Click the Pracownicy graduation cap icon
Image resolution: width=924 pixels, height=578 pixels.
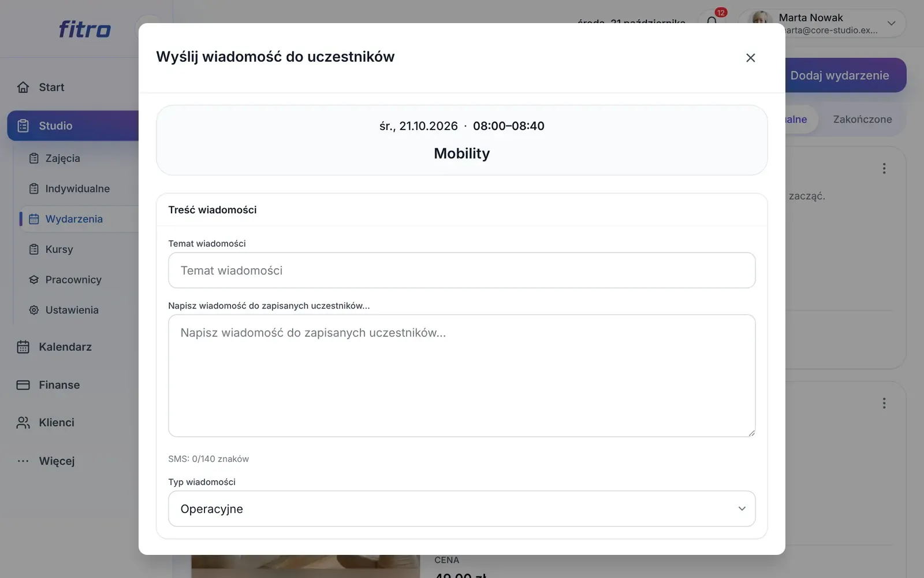click(x=34, y=280)
